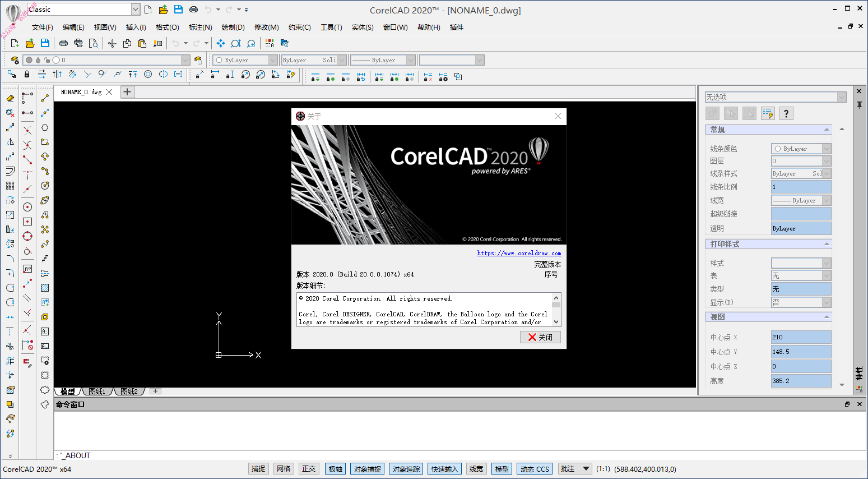The width and height of the screenshot is (868, 479).
Task: Click the Open file folder icon
Action: [x=30, y=43]
